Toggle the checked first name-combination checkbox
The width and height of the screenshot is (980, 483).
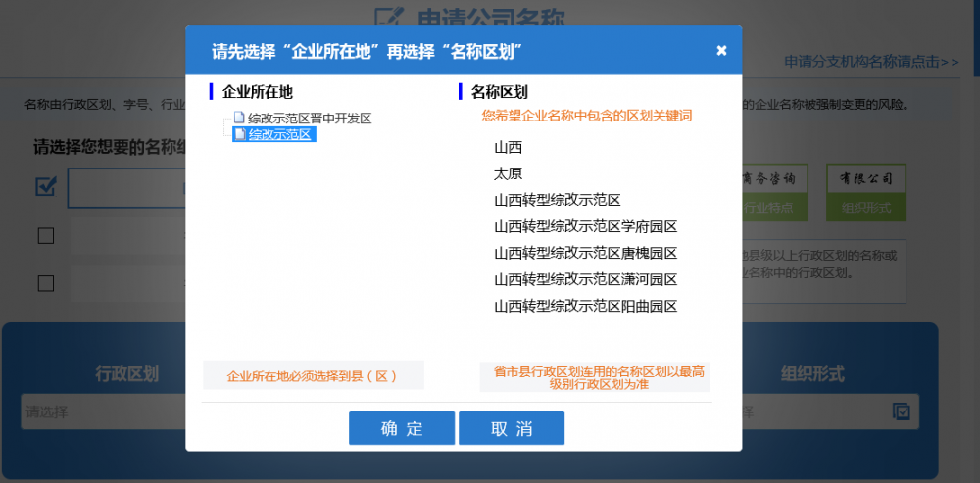(46, 186)
